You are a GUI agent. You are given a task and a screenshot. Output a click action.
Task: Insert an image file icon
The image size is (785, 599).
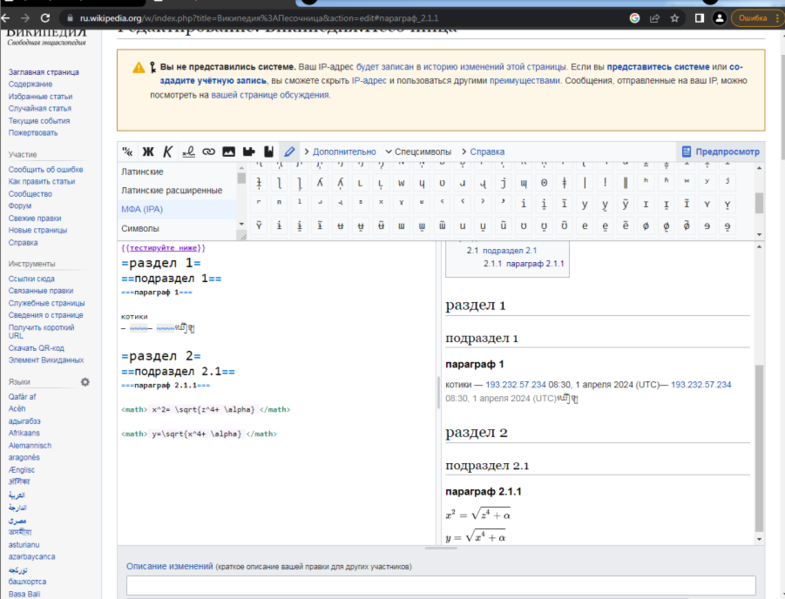tap(229, 152)
